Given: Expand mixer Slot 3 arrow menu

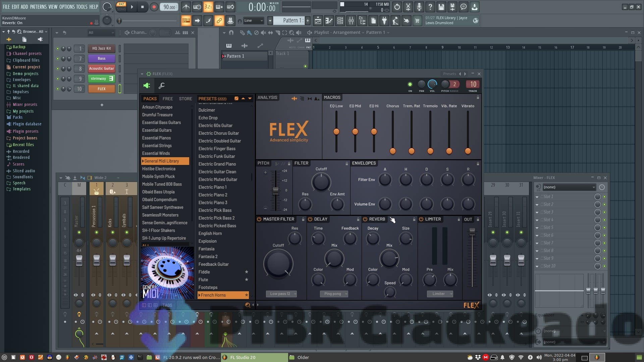Looking at the screenshot, I should coord(537,213).
